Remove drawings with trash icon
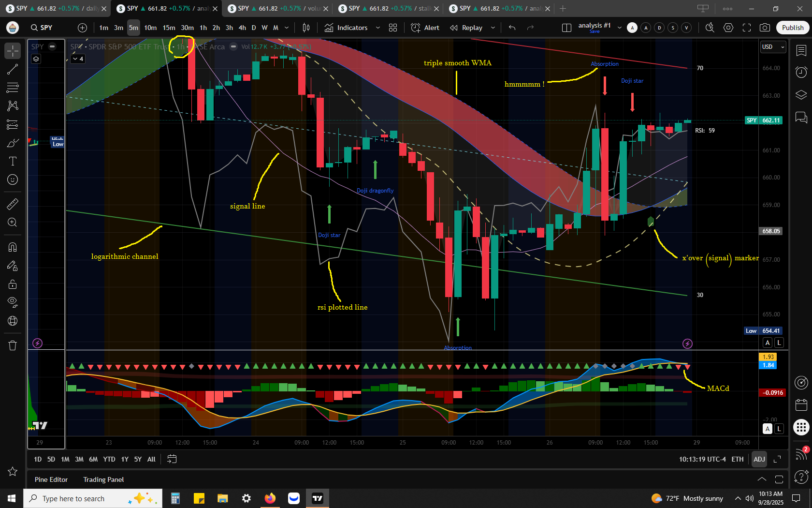The image size is (812, 508). tap(13, 345)
